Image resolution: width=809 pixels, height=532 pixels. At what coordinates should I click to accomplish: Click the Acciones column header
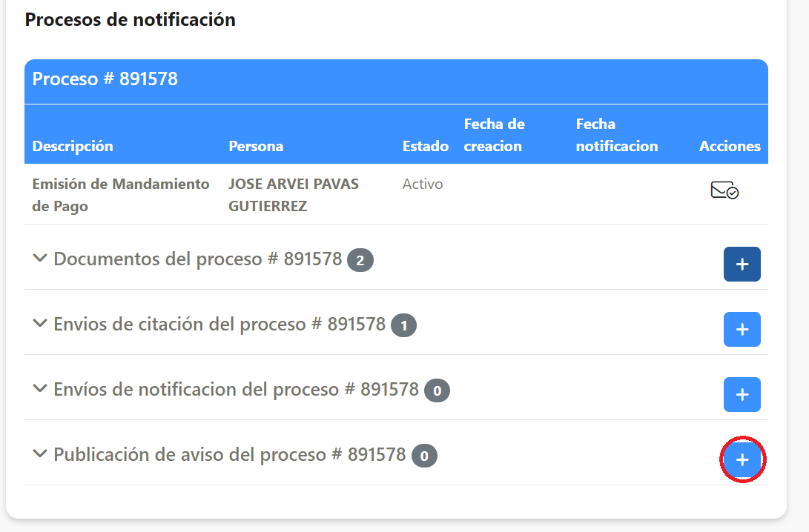730,146
